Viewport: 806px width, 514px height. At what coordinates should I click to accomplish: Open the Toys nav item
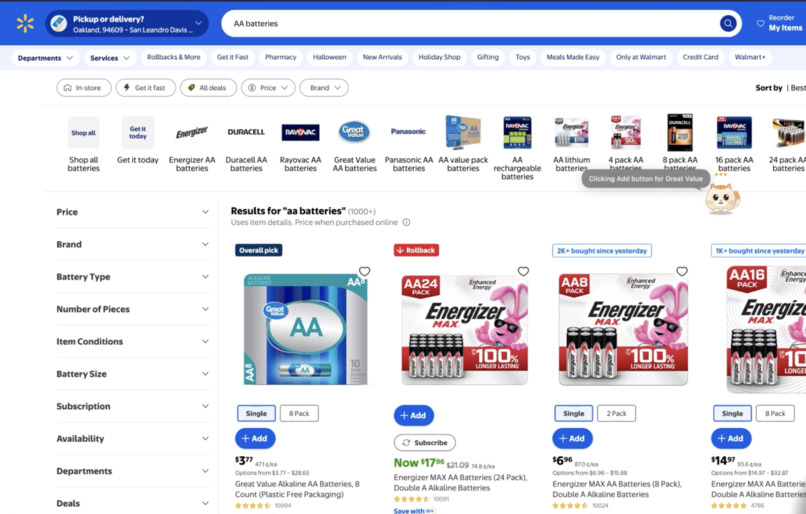[x=522, y=57]
